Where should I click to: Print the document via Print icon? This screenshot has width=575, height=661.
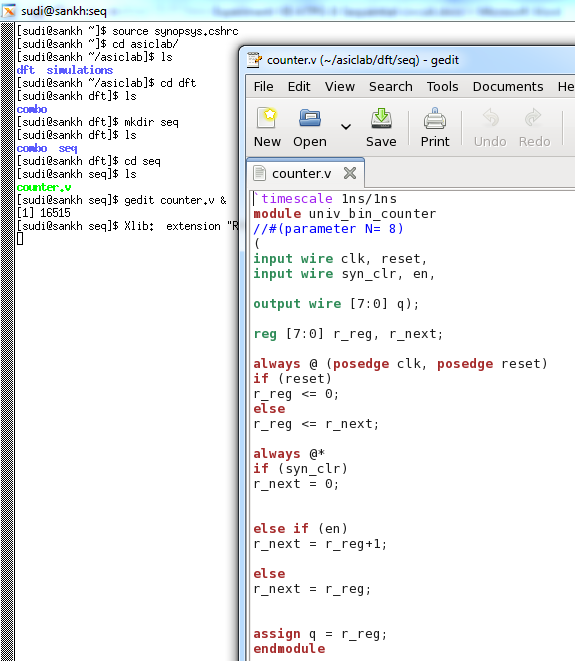pos(435,118)
